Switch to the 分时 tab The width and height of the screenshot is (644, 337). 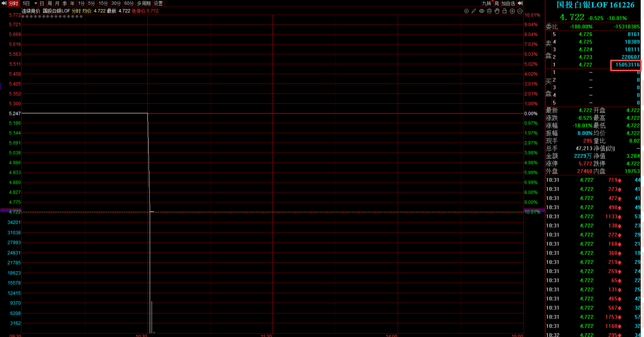13,3
